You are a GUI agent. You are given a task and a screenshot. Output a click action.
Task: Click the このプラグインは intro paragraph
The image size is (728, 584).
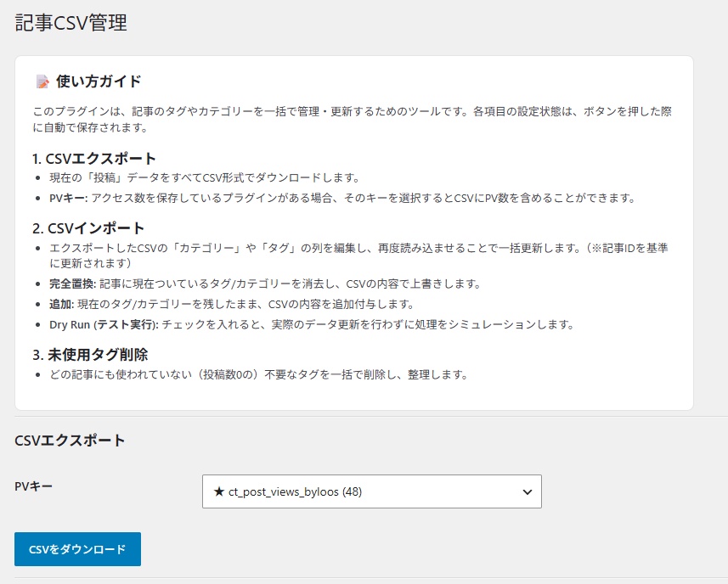352,119
